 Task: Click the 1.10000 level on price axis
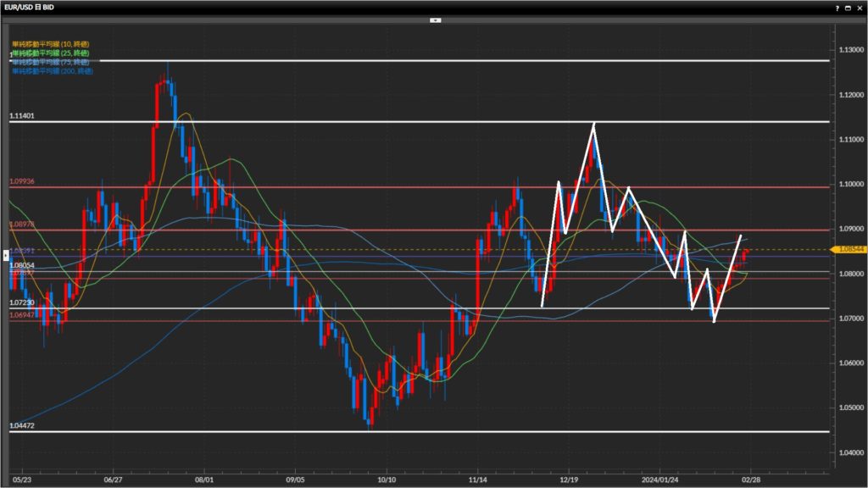[x=850, y=184]
